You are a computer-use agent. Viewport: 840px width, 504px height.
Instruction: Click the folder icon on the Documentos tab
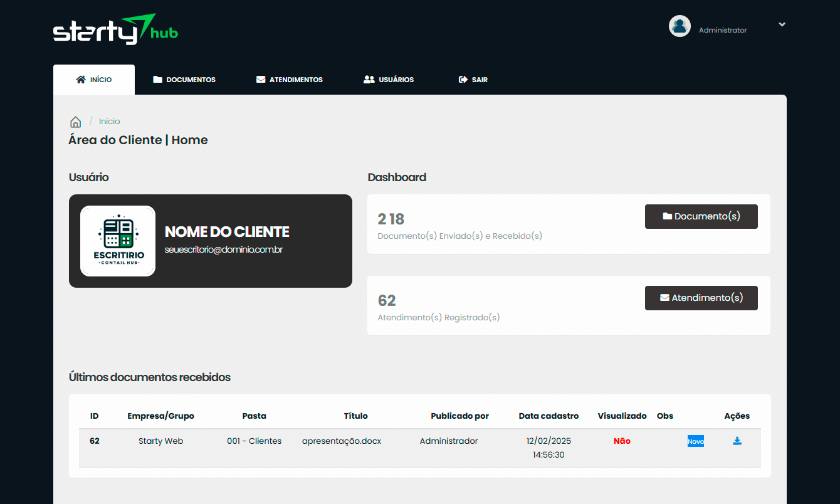pos(157,79)
